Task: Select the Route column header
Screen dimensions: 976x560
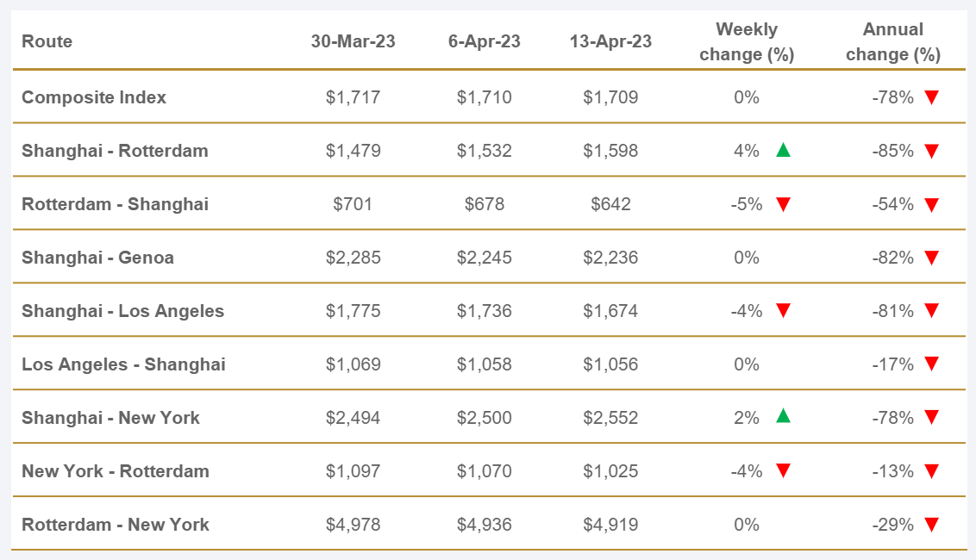Action: tap(47, 41)
